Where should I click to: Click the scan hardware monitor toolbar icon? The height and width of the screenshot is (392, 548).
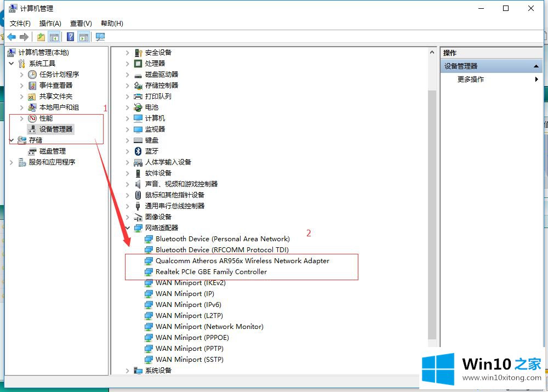pyautogui.click(x=100, y=37)
